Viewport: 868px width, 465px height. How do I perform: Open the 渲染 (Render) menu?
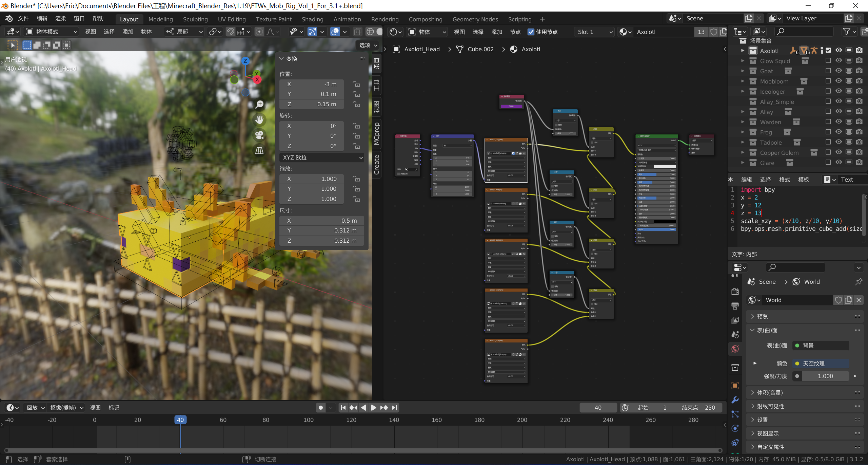pyautogui.click(x=60, y=19)
